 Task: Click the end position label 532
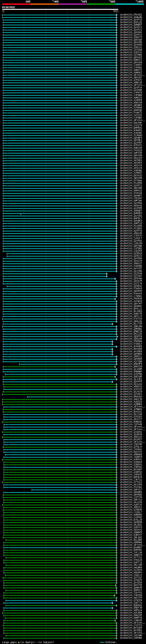(115, 11)
